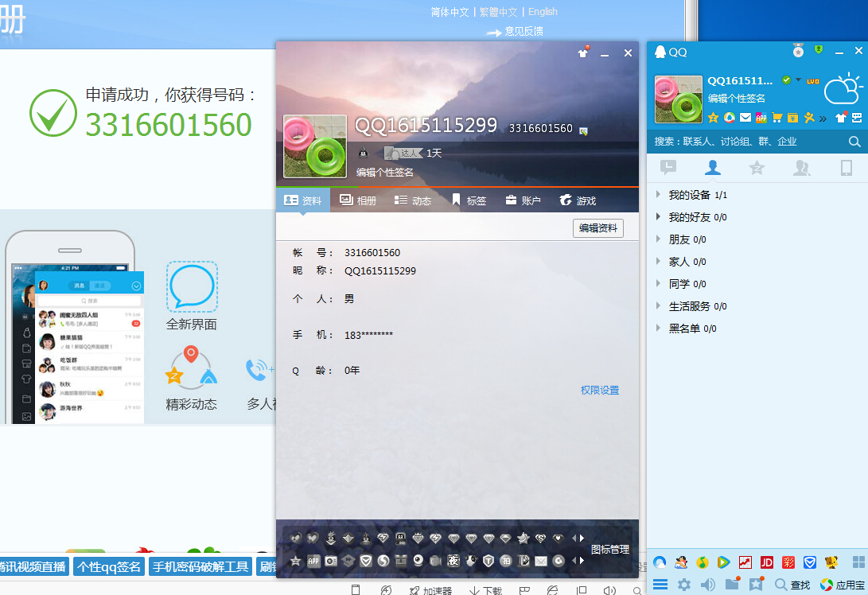The width and height of the screenshot is (868, 595).
Task: Expand 生活服务 group
Action: [658, 305]
